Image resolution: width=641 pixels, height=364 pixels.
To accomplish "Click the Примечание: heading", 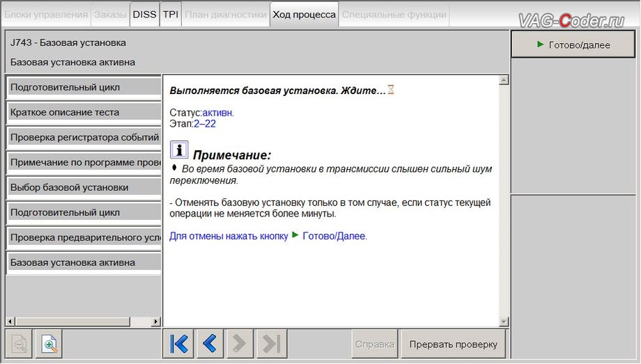I will (232, 155).
